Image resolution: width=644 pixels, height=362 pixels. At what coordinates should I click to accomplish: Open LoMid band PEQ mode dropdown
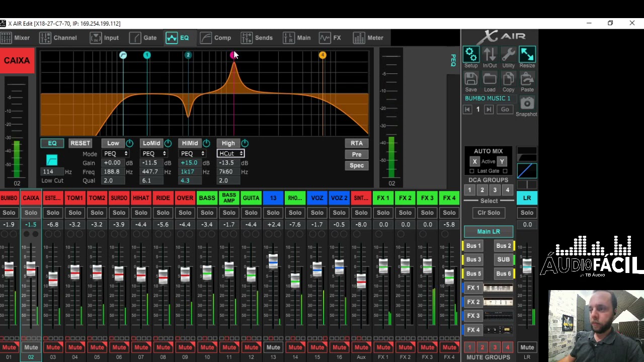click(154, 153)
